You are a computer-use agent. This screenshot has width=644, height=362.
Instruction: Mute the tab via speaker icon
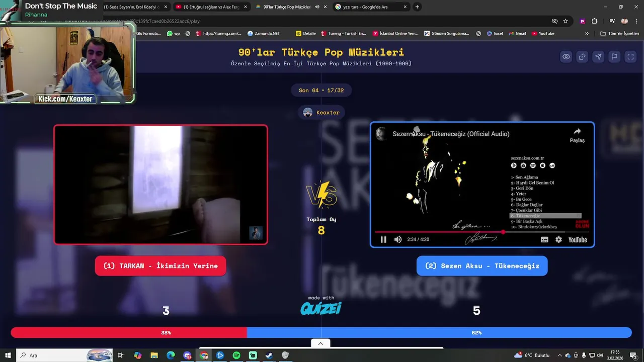pyautogui.click(x=317, y=7)
